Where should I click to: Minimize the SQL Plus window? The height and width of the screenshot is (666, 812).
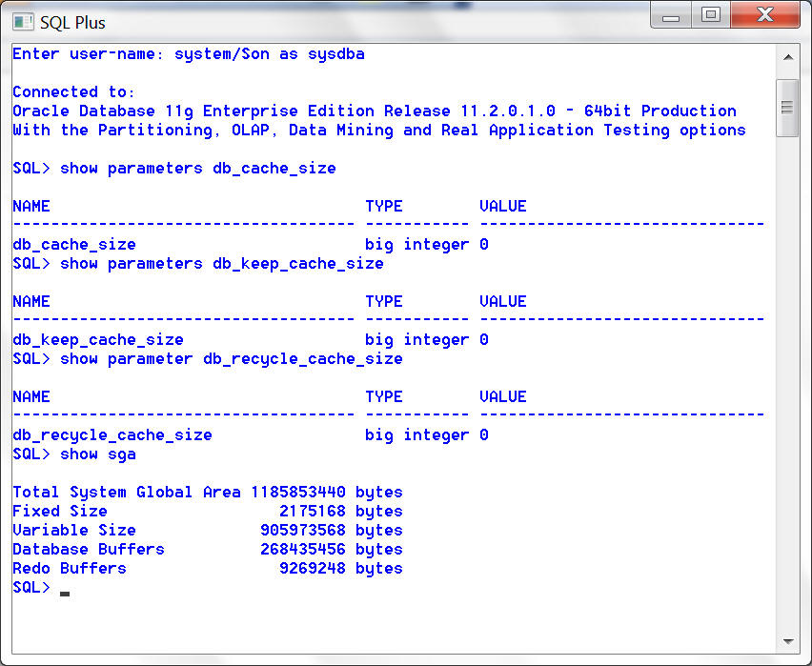(671, 15)
